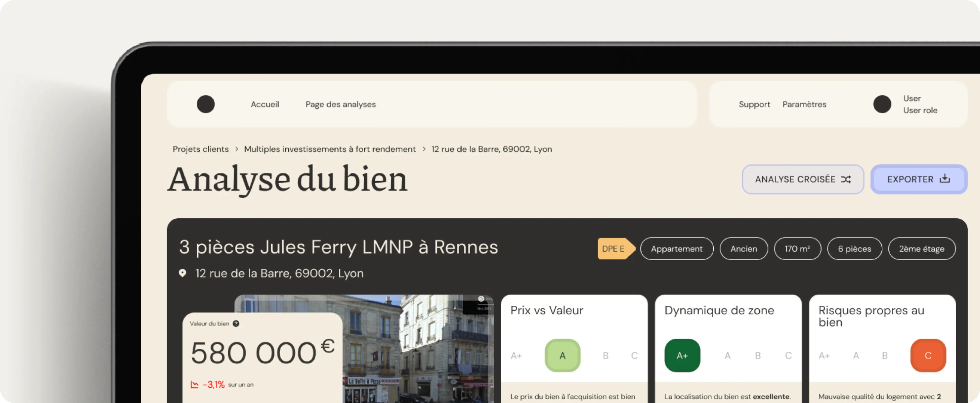Click the red downward trend chart icon
Screen dimensions: 980x403
(194, 384)
